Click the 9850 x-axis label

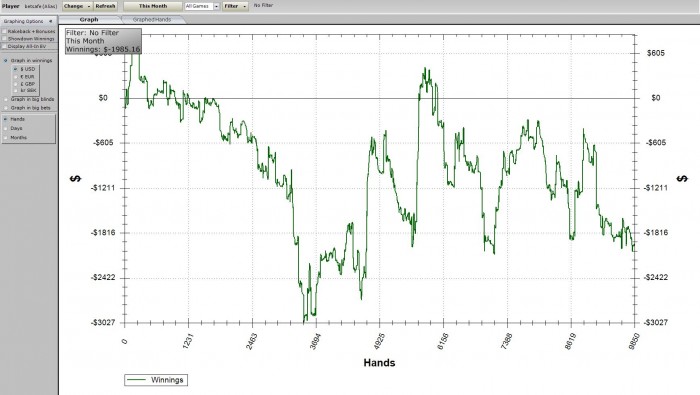[x=634, y=341]
